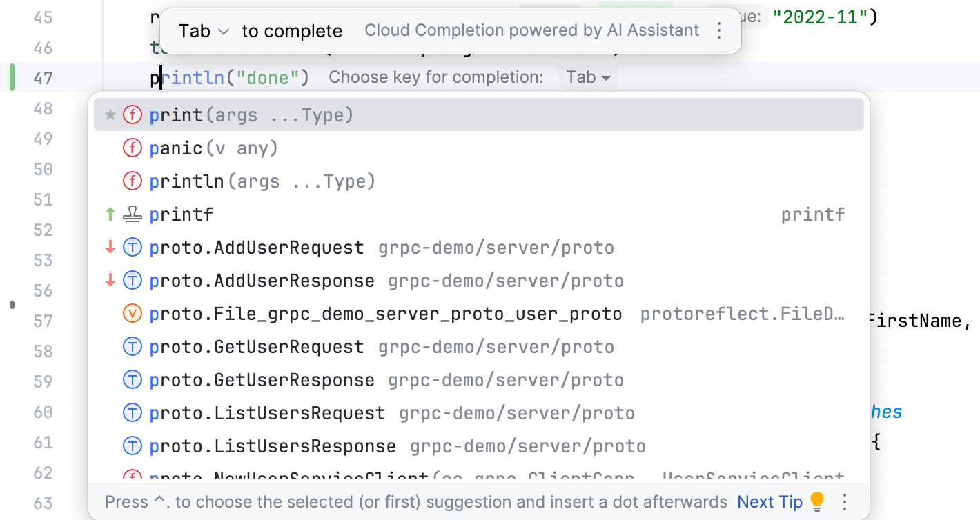
Task: Click the green up arrow next to printf
Action: (110, 214)
